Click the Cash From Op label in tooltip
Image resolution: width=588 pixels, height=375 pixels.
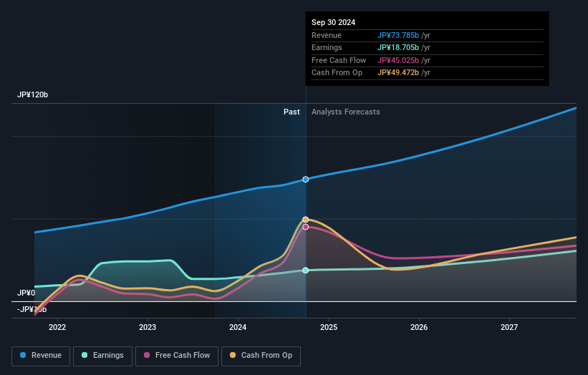(337, 73)
